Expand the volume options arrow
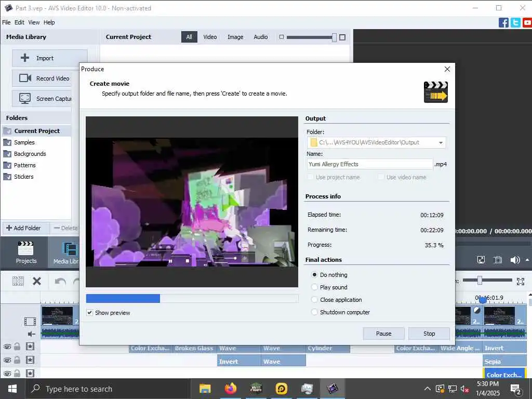Screen dimensions: 532x399 pyautogui.click(x=527, y=260)
